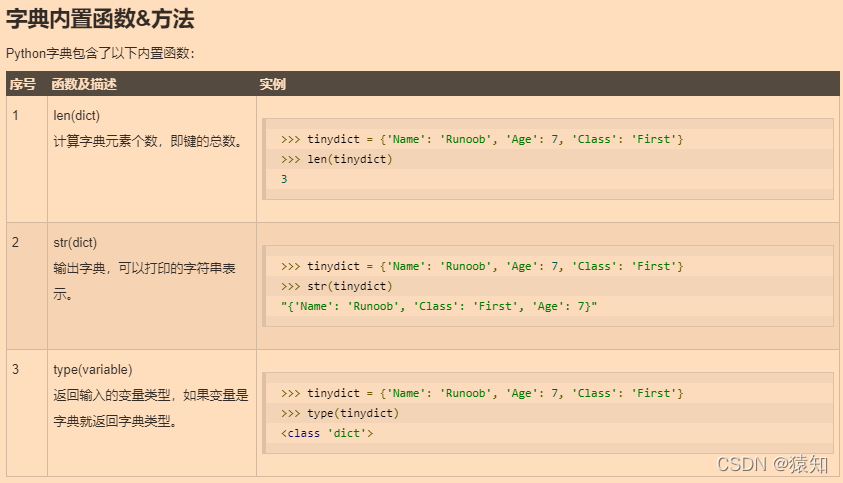843x483 pixels.
Task: Click the 函数及描述 column header
Action: click(x=84, y=84)
